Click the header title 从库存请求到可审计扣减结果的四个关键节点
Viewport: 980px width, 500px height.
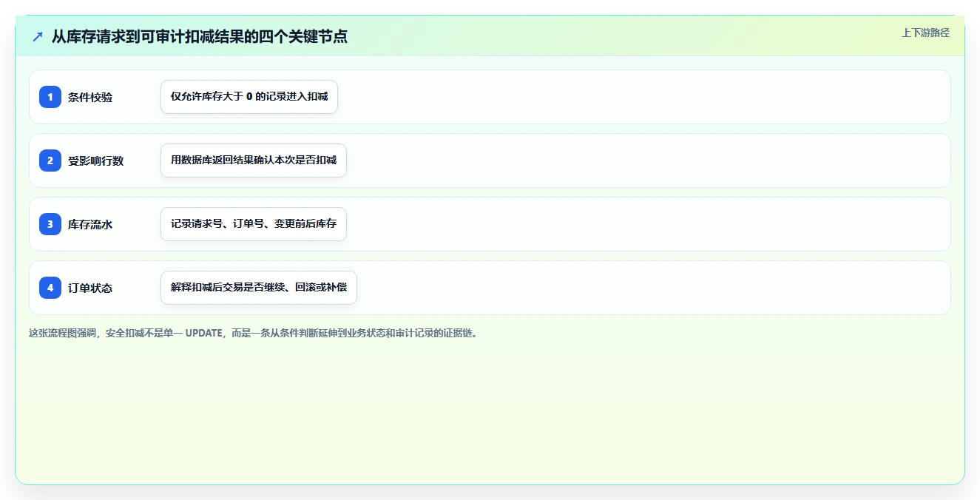click(x=200, y=36)
